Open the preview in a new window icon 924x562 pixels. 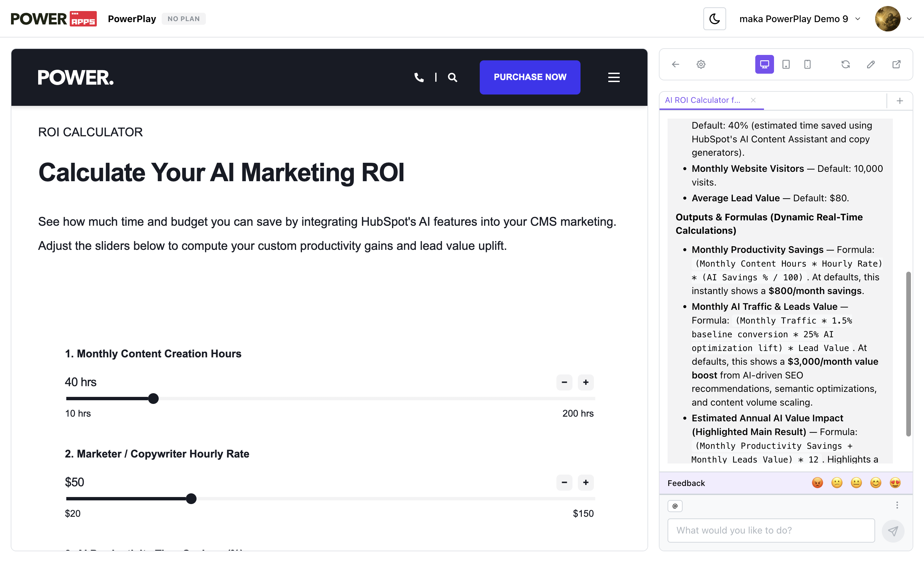896,65
